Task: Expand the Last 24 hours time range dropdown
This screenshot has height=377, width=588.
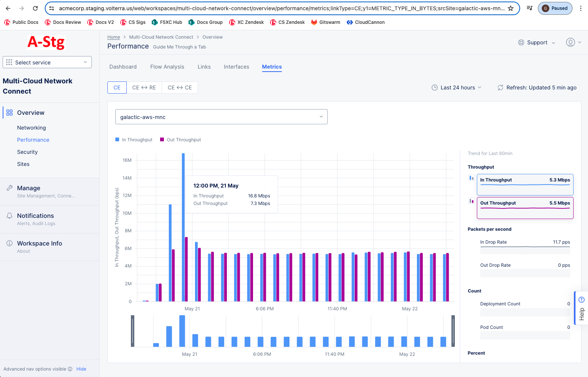Action: [457, 87]
